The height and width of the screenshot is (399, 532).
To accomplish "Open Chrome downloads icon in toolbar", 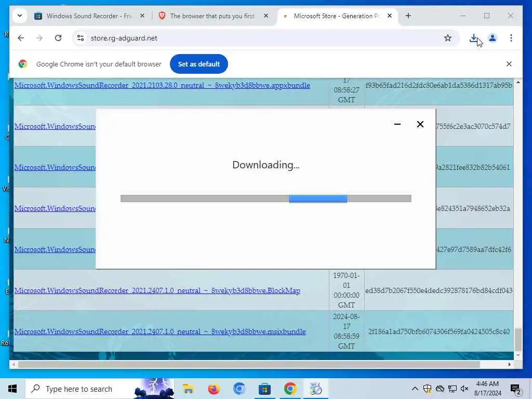I will [473, 38].
